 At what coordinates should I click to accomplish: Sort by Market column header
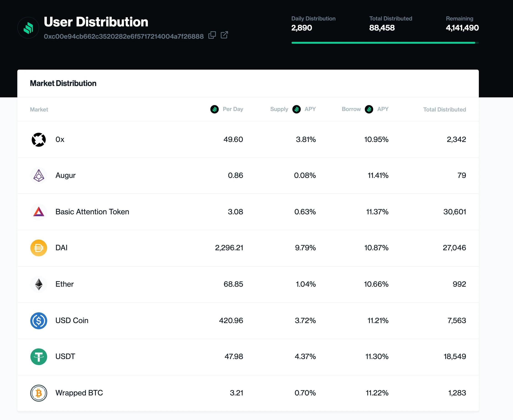coord(39,110)
